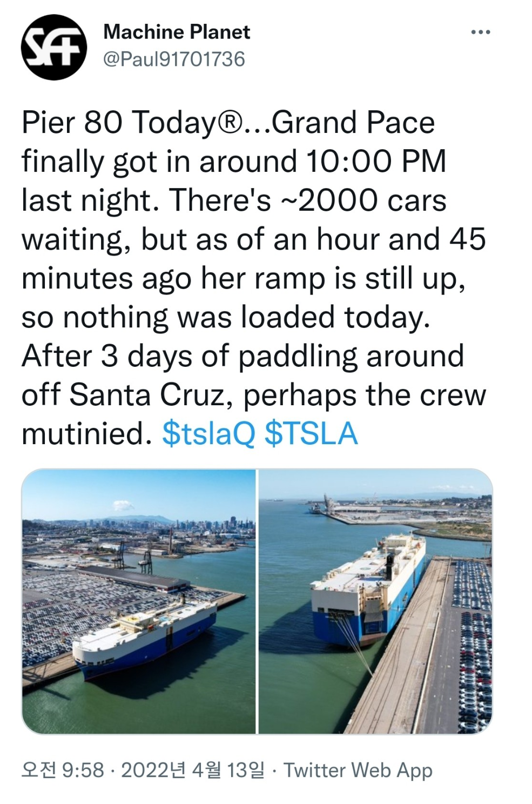Click the ® symbol after Today
The width and height of the screenshot is (532, 804).
click(229, 122)
